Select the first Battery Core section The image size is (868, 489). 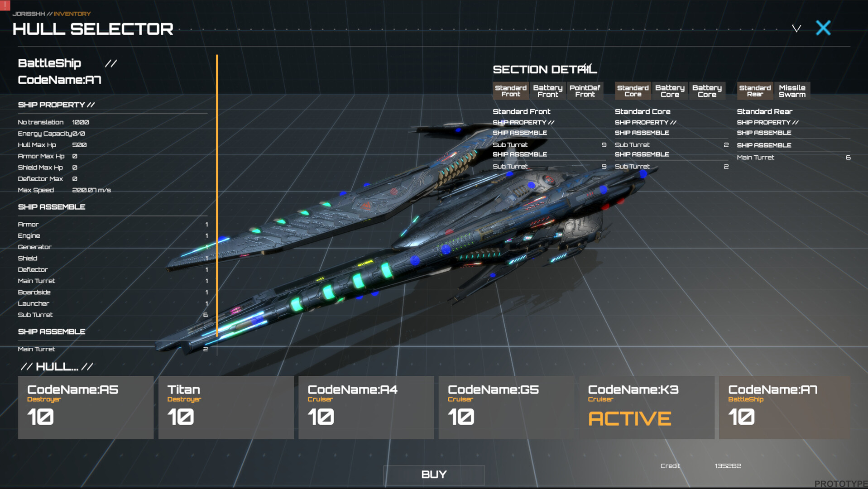tap(670, 90)
